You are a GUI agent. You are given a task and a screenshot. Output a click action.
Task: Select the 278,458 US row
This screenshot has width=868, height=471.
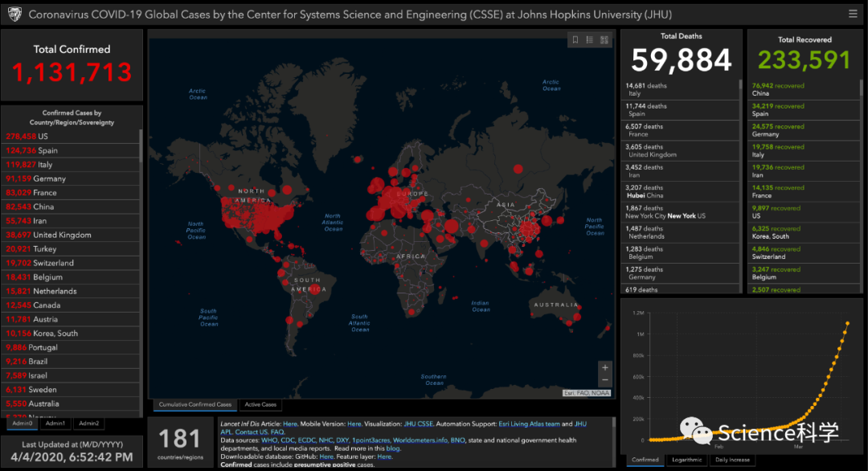tap(70, 136)
